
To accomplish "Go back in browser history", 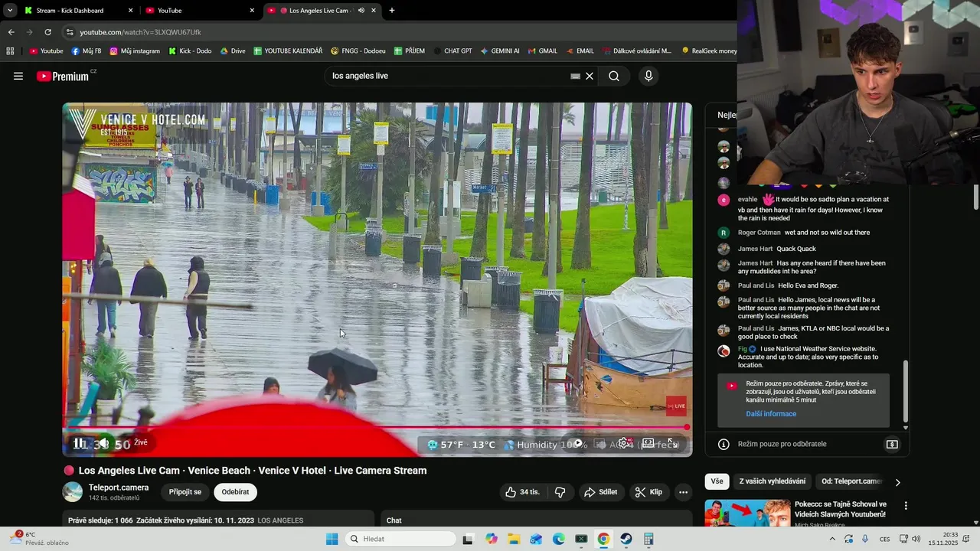I will coord(11,32).
